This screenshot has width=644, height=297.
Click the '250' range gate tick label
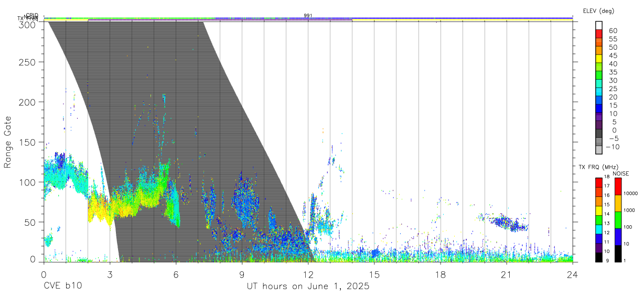(27, 62)
